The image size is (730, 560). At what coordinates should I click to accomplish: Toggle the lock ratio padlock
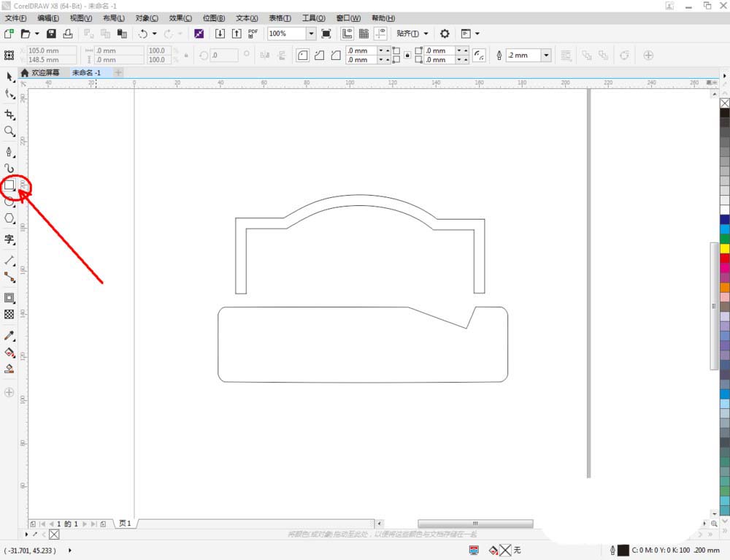click(x=186, y=55)
